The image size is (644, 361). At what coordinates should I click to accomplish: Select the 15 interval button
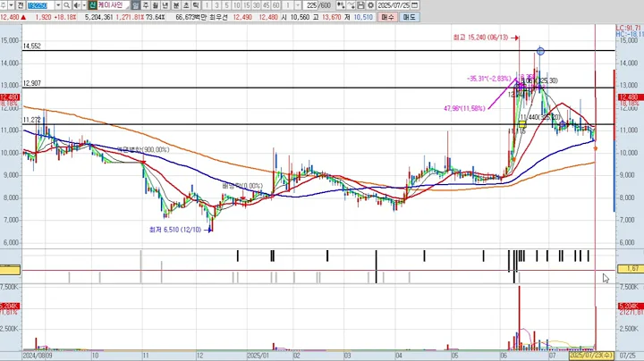[x=247, y=5]
